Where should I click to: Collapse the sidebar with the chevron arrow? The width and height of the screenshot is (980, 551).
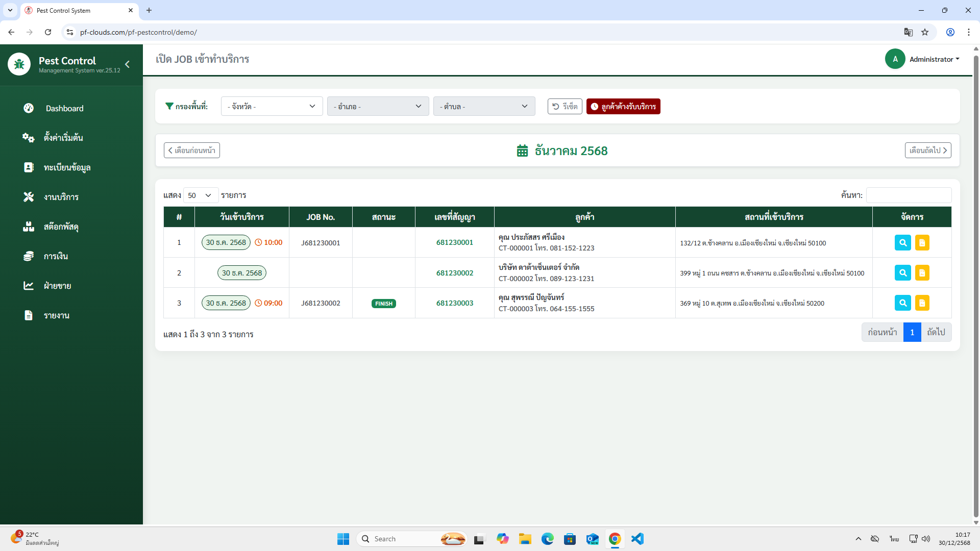point(128,64)
